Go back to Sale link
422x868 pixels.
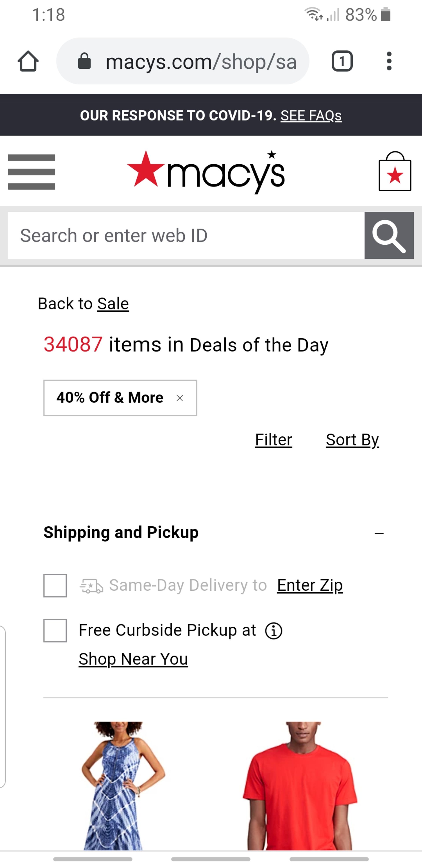pyautogui.click(x=113, y=304)
